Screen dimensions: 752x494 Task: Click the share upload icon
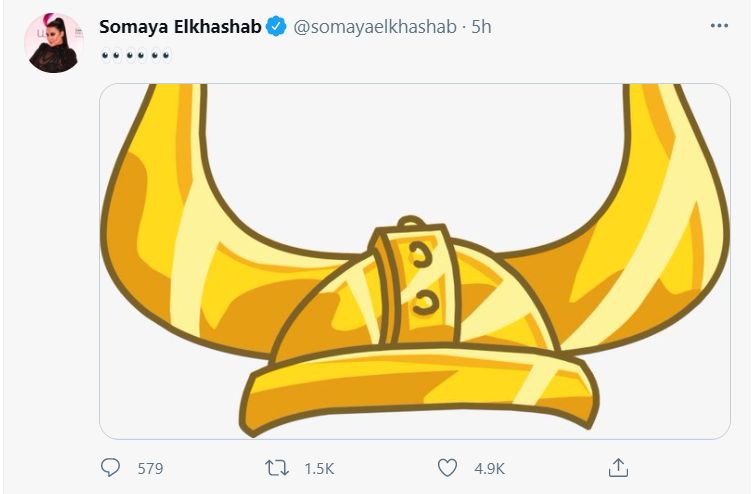618,467
